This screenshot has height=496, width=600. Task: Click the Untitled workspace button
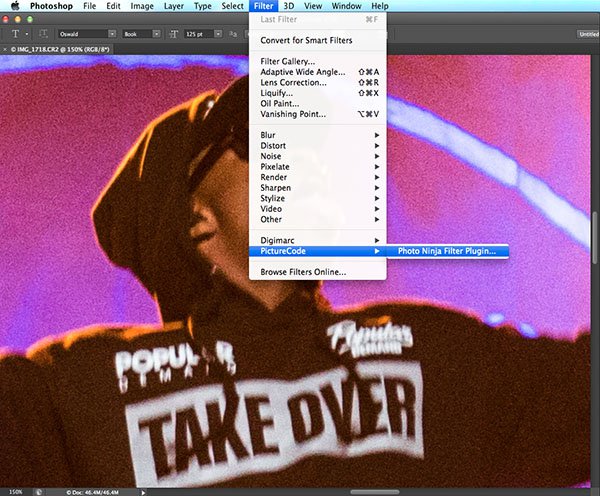[589, 34]
